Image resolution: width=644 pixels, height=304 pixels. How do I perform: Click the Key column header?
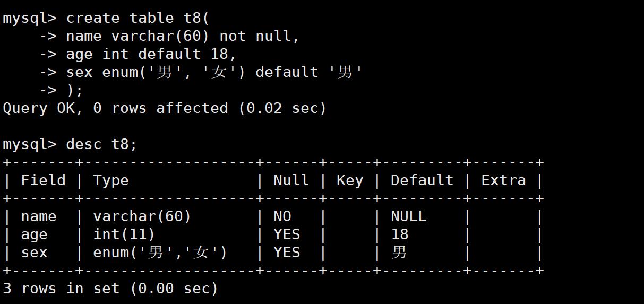[349, 180]
